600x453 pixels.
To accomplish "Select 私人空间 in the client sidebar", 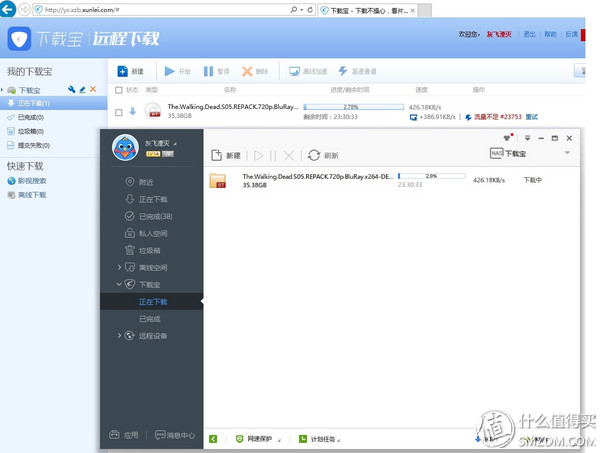I will point(152,233).
